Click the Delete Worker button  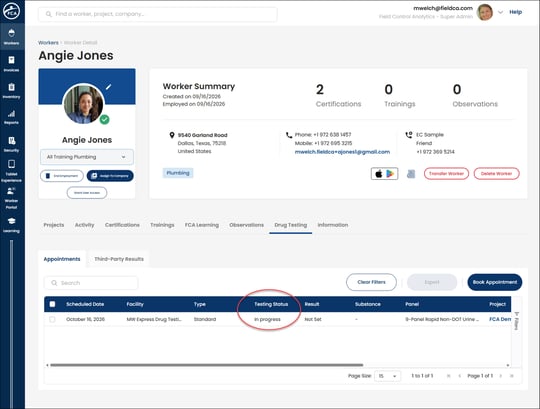tap(497, 174)
